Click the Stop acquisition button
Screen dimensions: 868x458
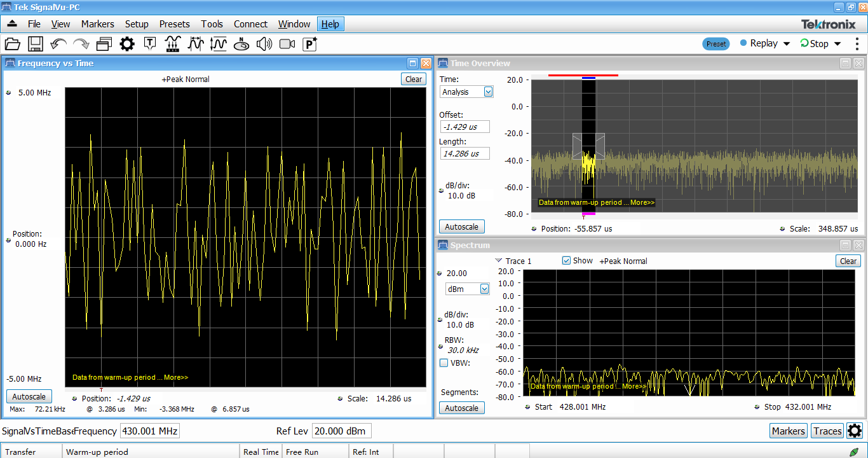(x=814, y=43)
